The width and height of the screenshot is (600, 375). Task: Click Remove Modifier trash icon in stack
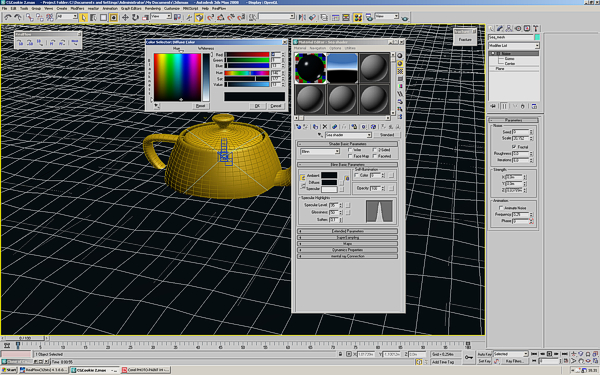tap(523, 106)
